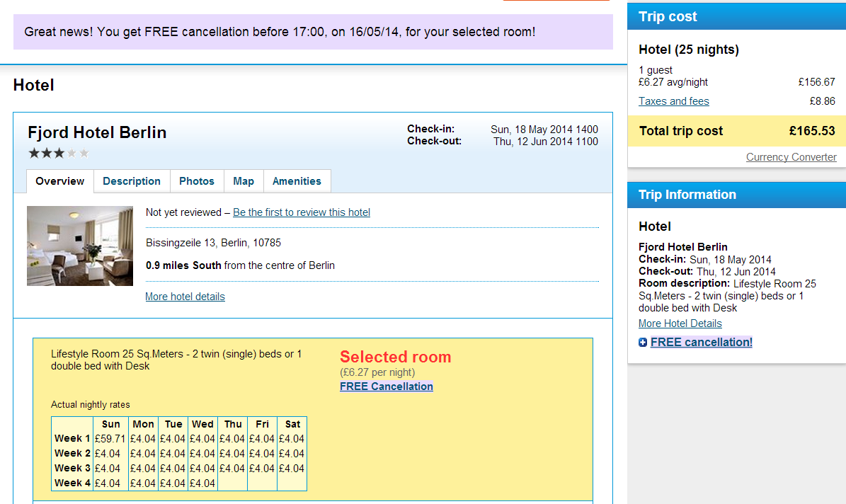Select the Overview tab

click(x=60, y=181)
